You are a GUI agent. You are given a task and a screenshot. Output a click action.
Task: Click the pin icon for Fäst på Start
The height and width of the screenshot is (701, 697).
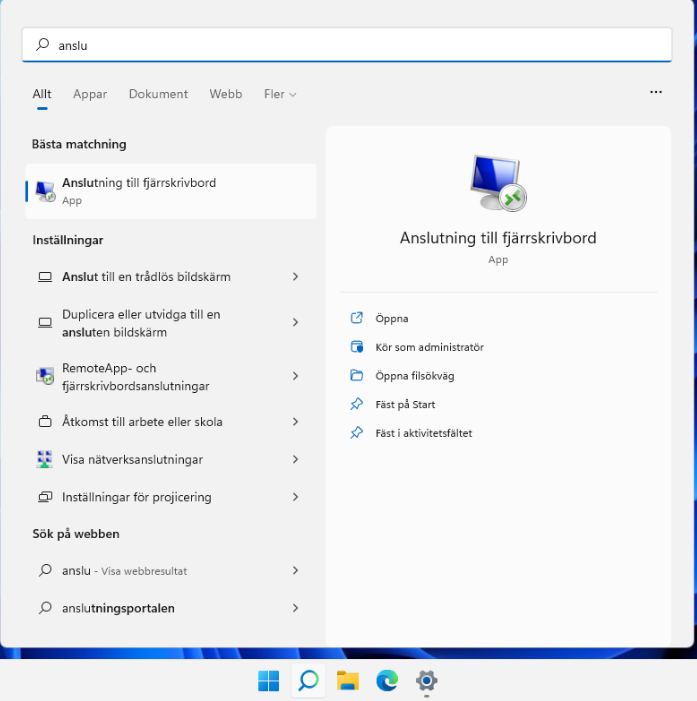356,404
